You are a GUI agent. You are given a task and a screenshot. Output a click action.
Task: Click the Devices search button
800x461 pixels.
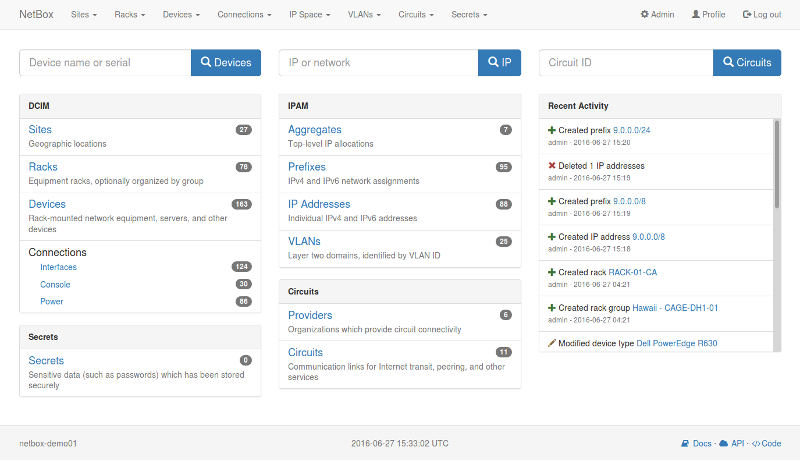click(x=226, y=62)
